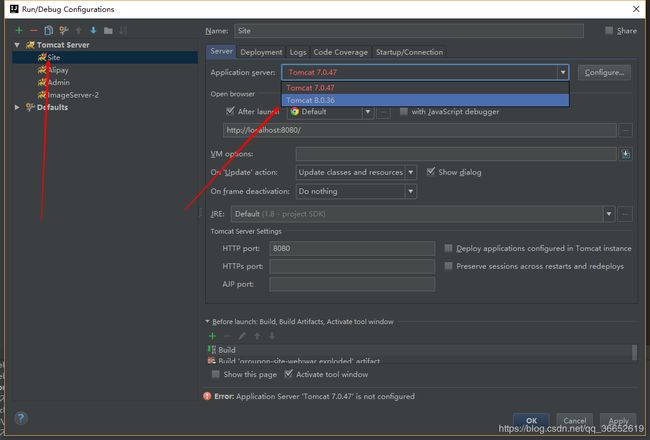Click the Cancel button
This screenshot has height=440, width=650.
(574, 420)
